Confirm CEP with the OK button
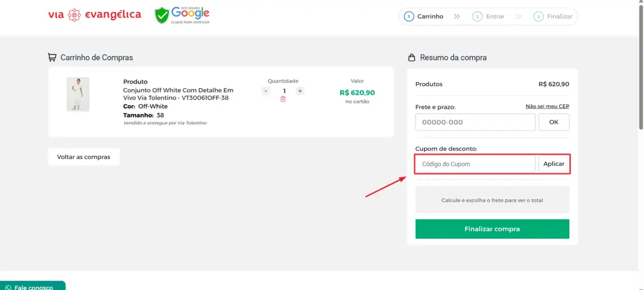Image resolution: width=644 pixels, height=290 pixels. click(553, 122)
